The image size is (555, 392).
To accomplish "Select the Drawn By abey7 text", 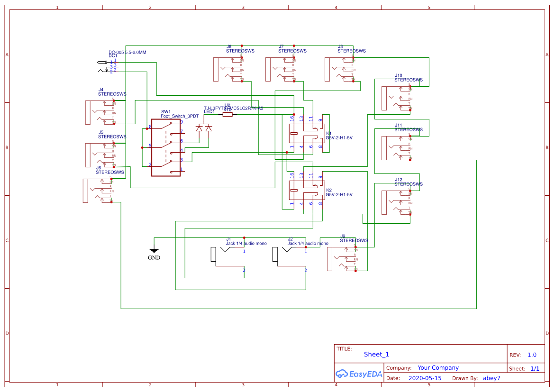I will (x=491, y=378).
